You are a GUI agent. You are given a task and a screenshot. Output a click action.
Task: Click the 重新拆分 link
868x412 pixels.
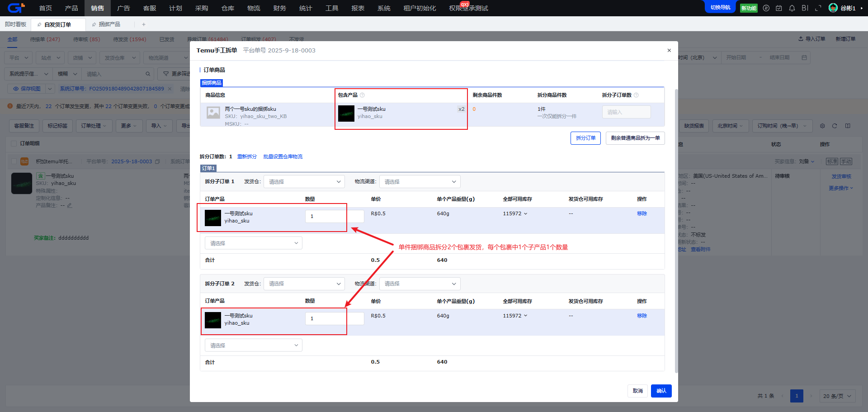point(247,156)
